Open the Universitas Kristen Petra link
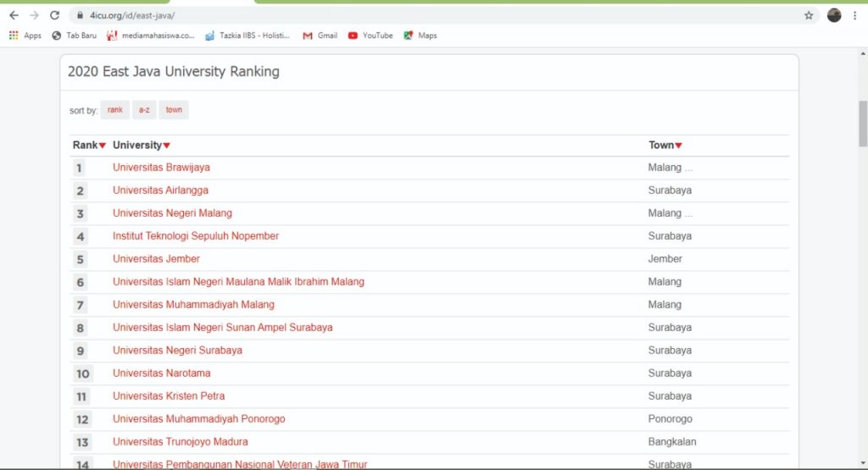This screenshot has width=868, height=470. (x=169, y=396)
